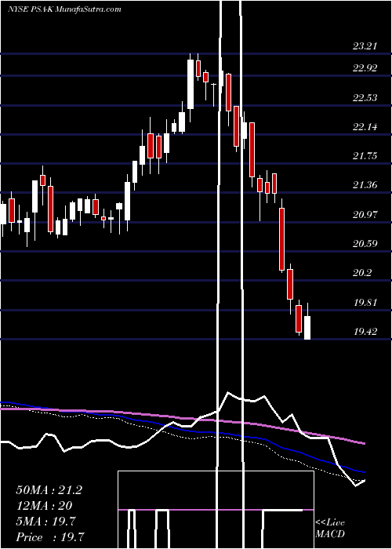Click the 21.75 price level label
Image resolution: width=392 pixels, height=549 pixels.
tap(365, 156)
